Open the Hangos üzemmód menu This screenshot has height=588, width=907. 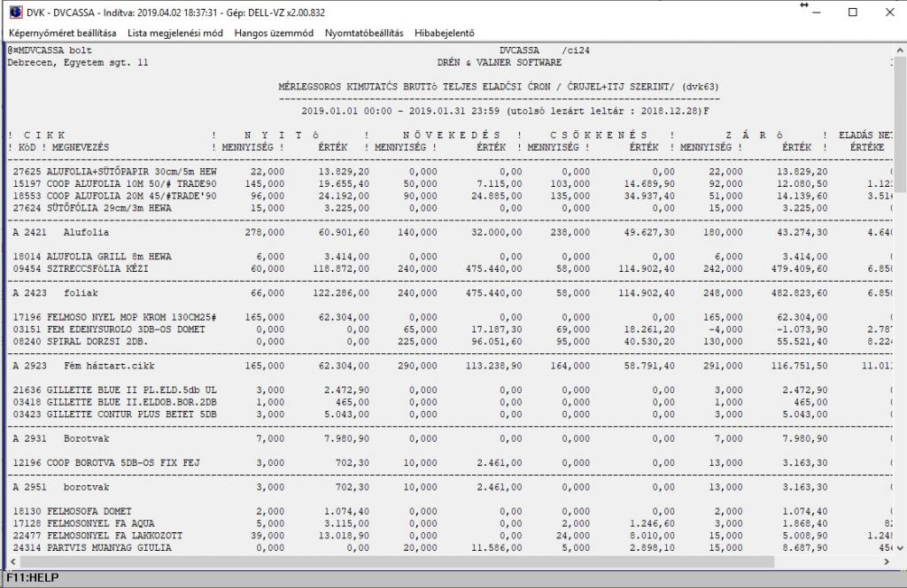pos(274,33)
